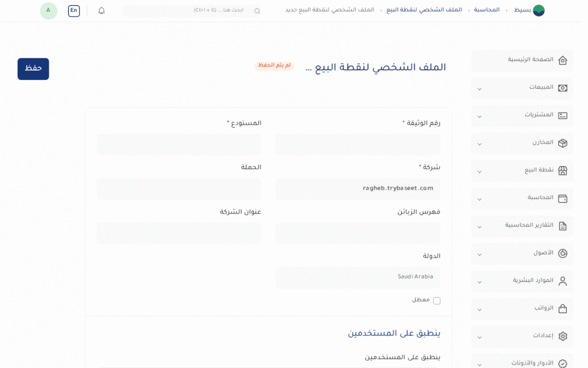This screenshot has width=588, height=368.
Task: Expand الرواتب sidebar chevron
Action: [x=479, y=310]
